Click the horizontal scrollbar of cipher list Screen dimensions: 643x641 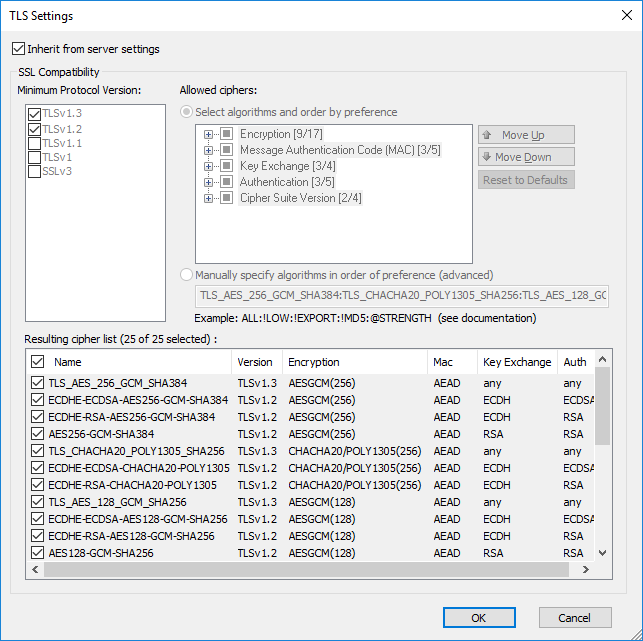tap(300, 569)
